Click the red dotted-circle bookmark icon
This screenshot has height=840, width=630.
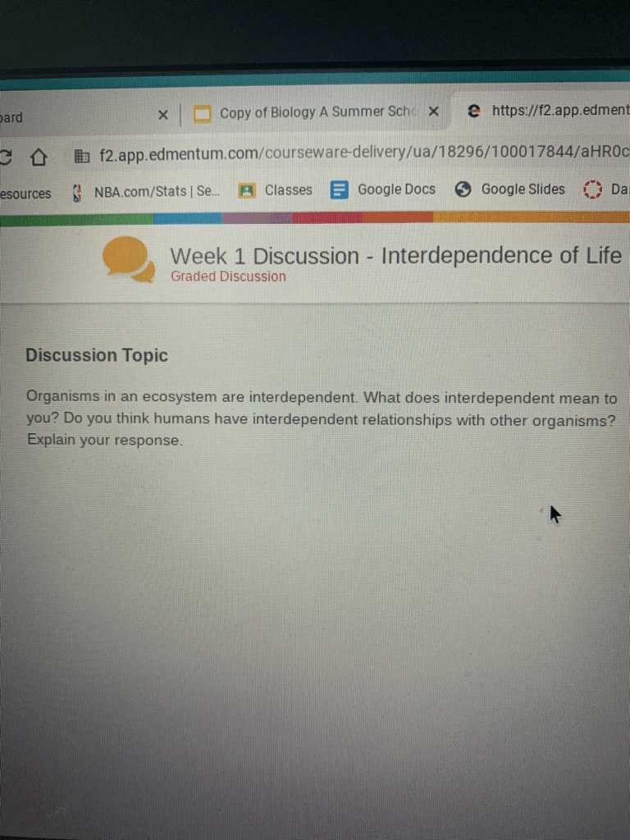pyautogui.click(x=592, y=189)
